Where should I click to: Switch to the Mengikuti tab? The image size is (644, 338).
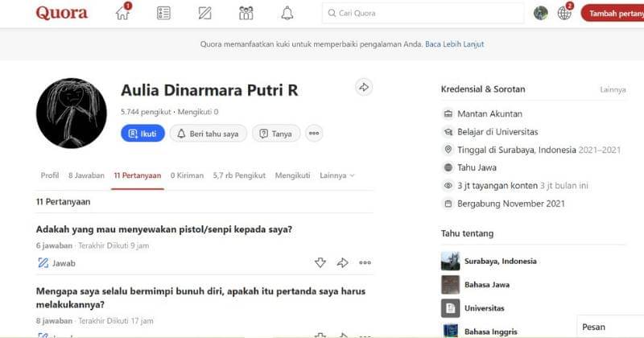pos(292,175)
